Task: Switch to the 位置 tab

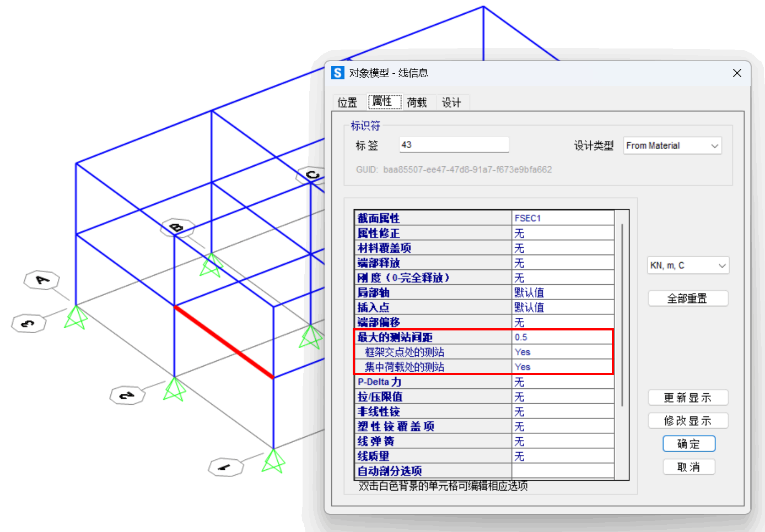Action: pos(347,102)
